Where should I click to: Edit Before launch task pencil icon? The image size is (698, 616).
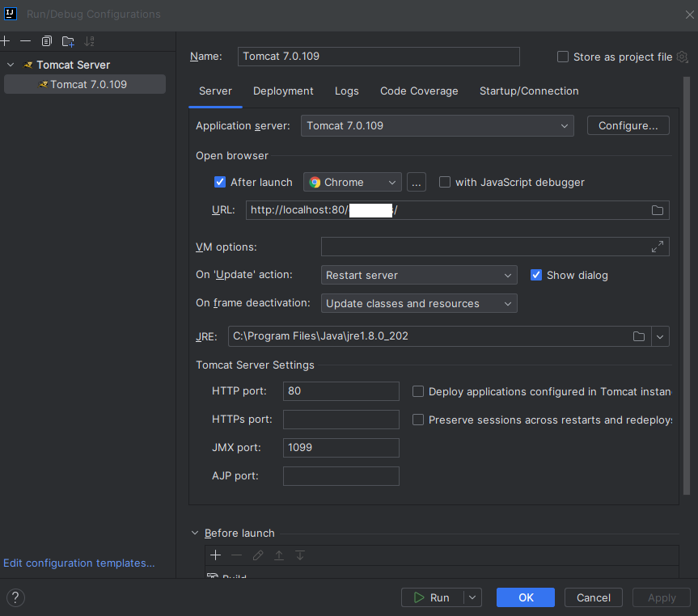pos(258,555)
